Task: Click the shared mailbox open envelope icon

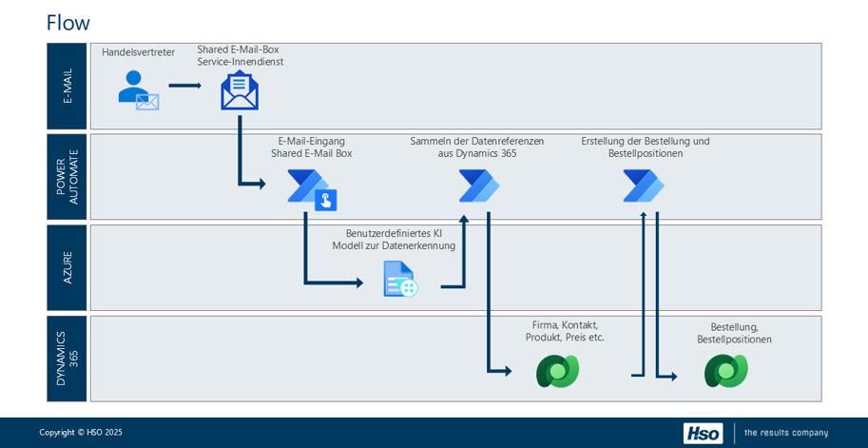Action: tap(240, 90)
